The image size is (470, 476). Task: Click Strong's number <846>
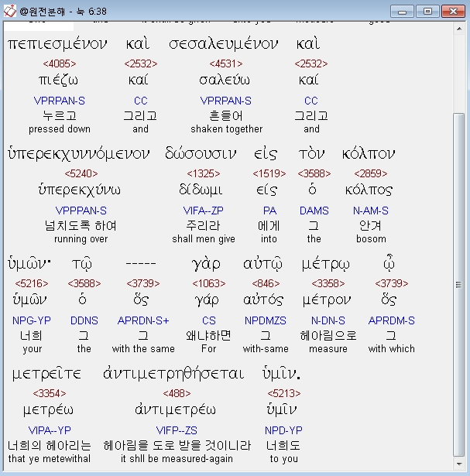click(266, 283)
